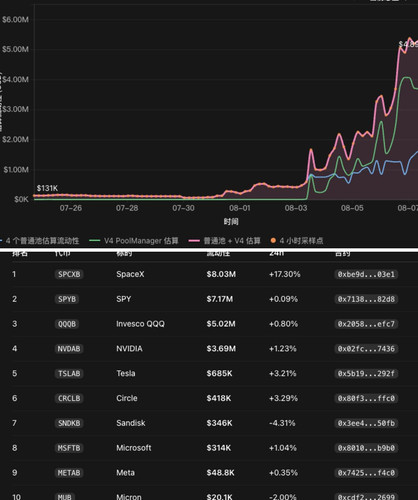Toggle the 'V4 PoolManager 估算' green legend series
The width and height of the screenshot is (418, 500).
point(134,241)
